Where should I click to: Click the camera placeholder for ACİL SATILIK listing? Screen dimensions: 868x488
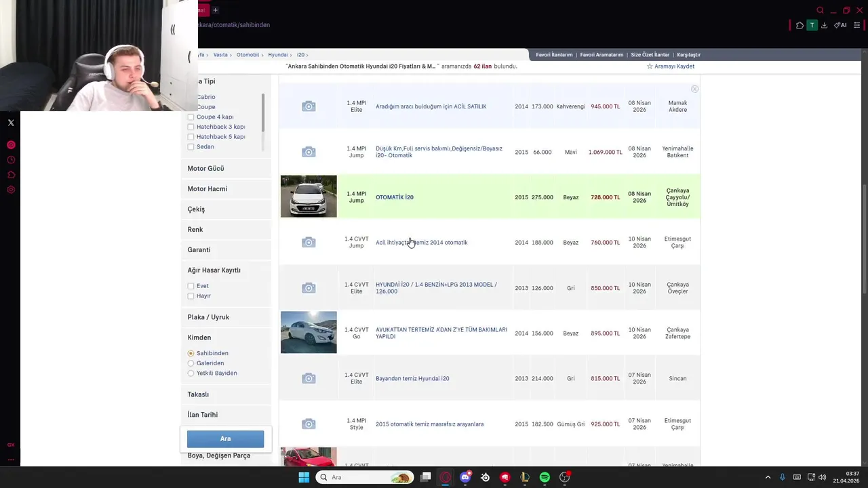pyautogui.click(x=309, y=106)
